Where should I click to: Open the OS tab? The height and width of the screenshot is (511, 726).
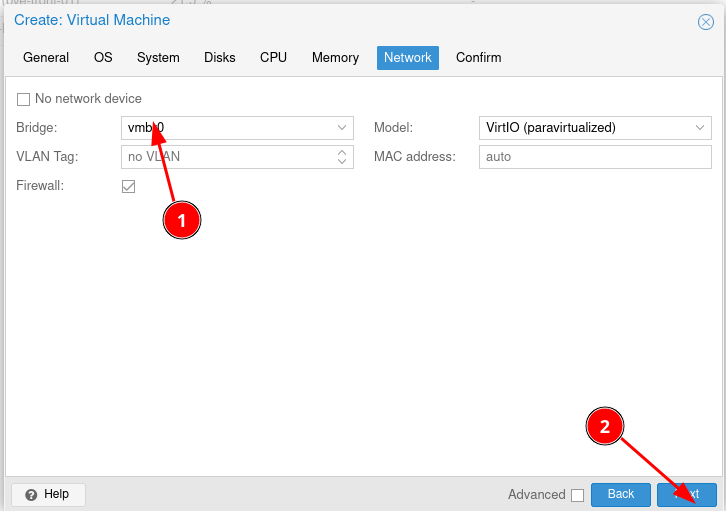coord(103,58)
